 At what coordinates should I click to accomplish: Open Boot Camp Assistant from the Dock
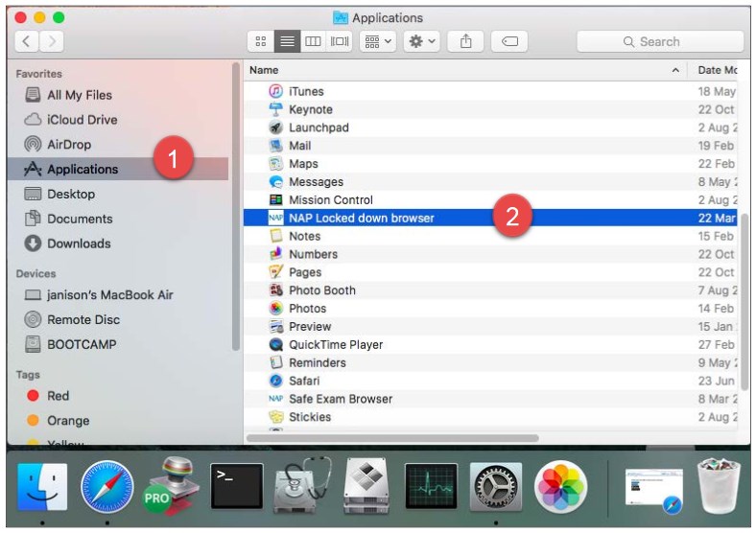pyautogui.click(x=366, y=486)
